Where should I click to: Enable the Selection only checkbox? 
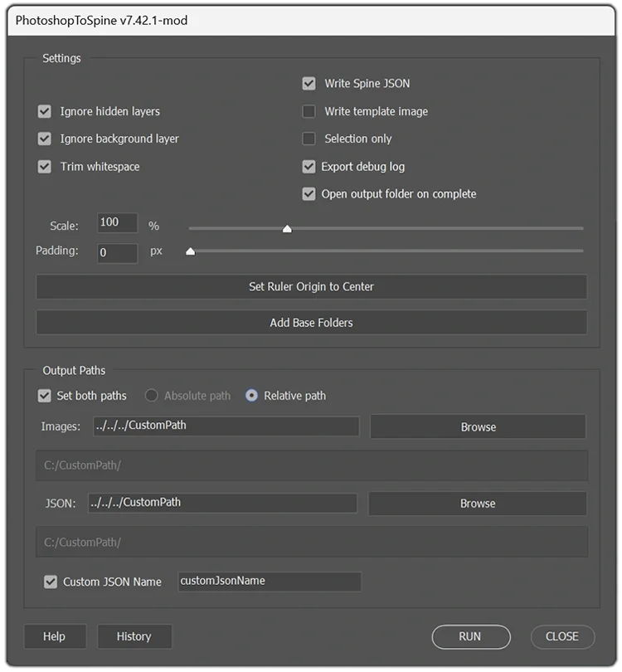tap(309, 139)
